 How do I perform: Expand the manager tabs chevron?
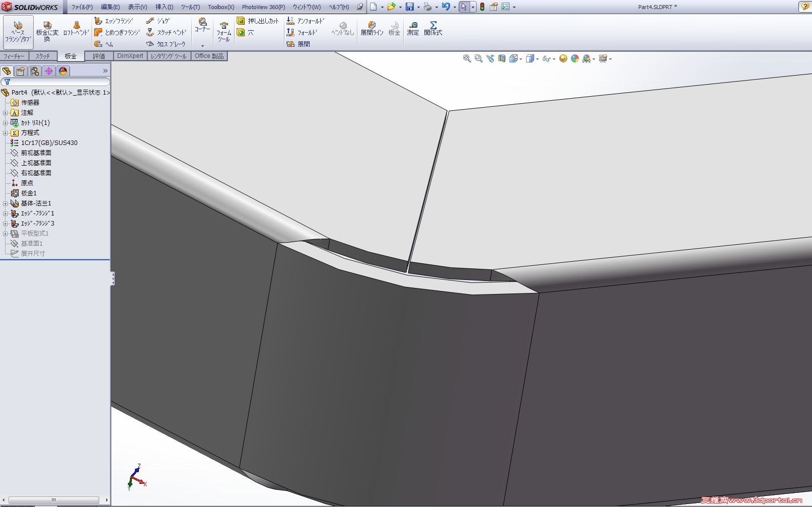105,71
